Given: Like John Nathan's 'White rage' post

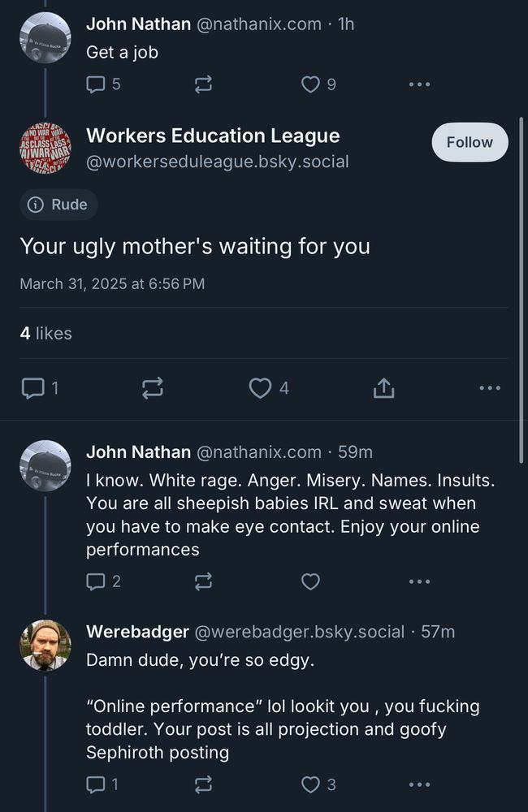Looking at the screenshot, I should click(310, 581).
